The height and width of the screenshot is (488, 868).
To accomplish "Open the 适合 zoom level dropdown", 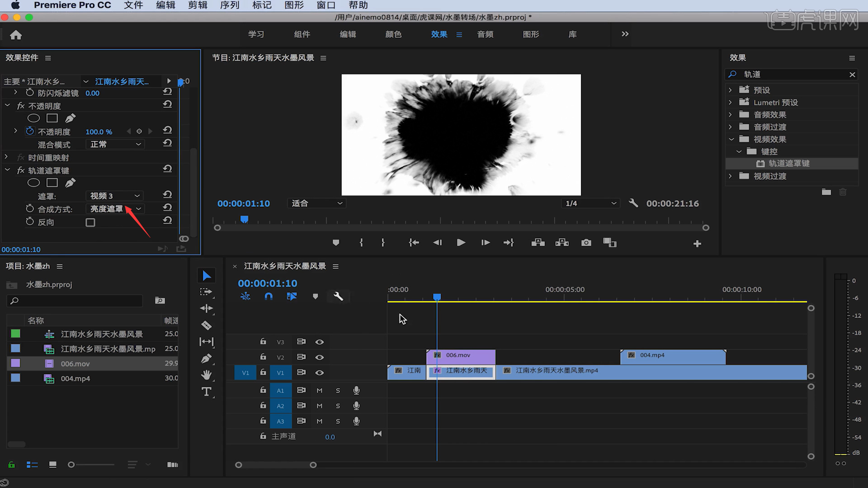I will click(x=316, y=203).
